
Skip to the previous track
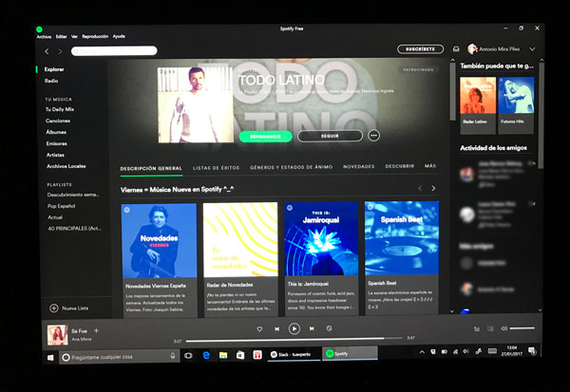pos(277,328)
